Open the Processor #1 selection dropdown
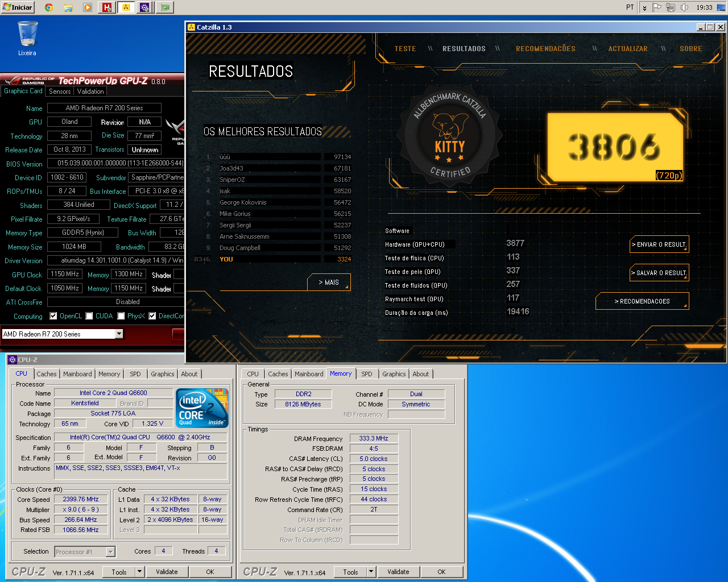Image resolution: width=728 pixels, height=582 pixels. click(110, 552)
